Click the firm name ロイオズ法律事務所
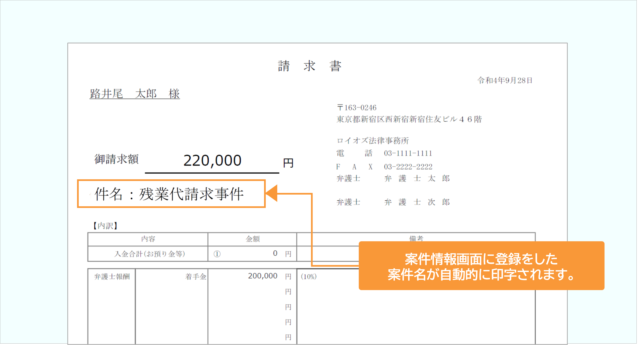This screenshot has width=644, height=345. tap(372, 141)
